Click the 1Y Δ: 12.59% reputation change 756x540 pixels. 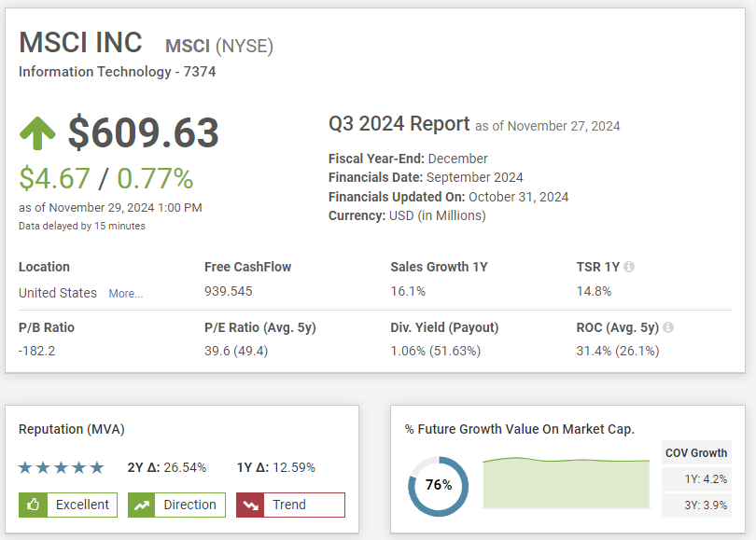coord(276,467)
